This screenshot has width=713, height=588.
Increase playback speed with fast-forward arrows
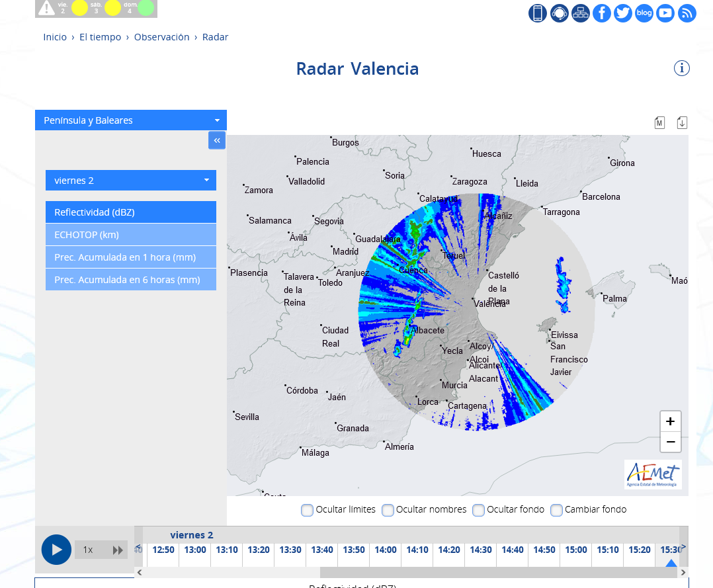118,550
